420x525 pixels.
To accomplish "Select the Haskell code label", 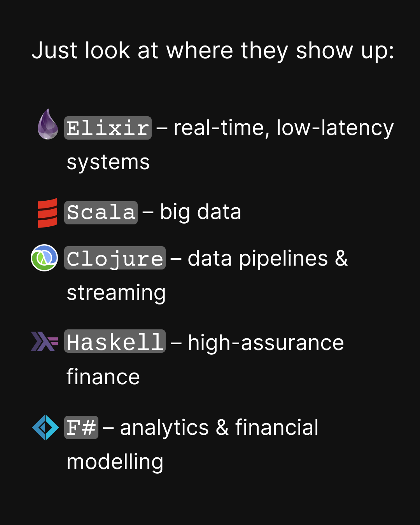I will point(115,341).
